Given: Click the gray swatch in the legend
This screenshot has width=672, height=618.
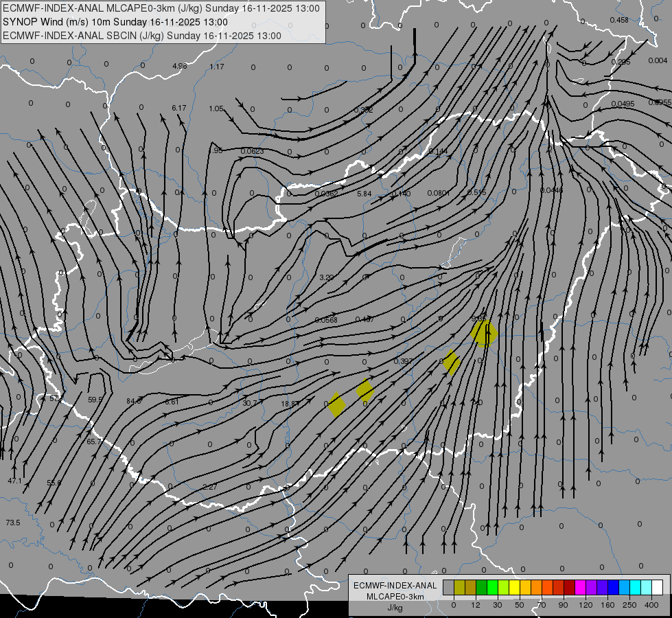Looking at the screenshot, I should point(448,587).
